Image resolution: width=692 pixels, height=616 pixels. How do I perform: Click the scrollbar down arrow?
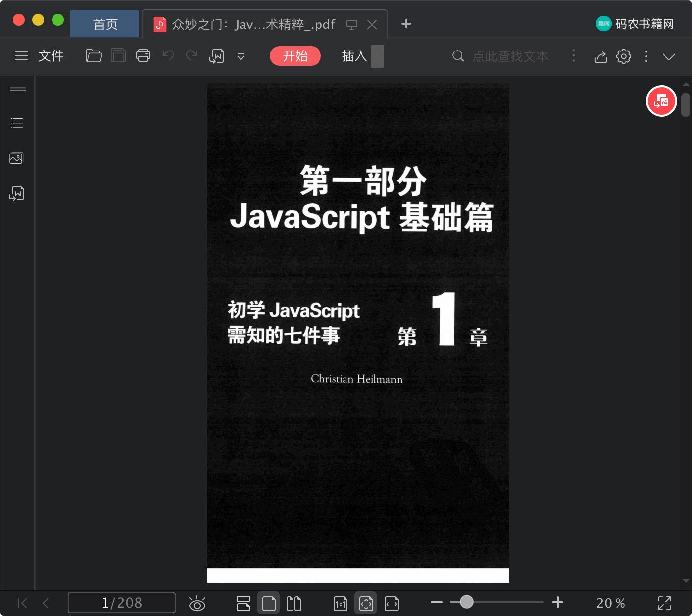(x=686, y=581)
